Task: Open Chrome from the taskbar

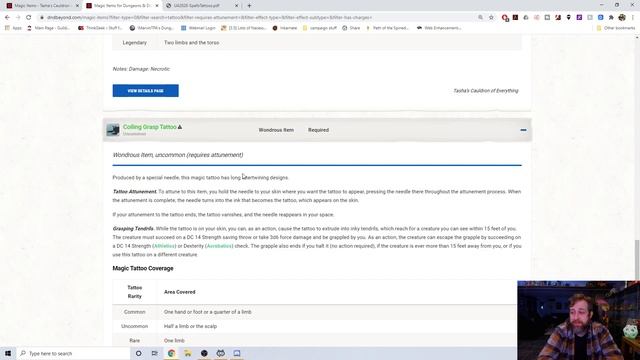Action: pos(171,353)
